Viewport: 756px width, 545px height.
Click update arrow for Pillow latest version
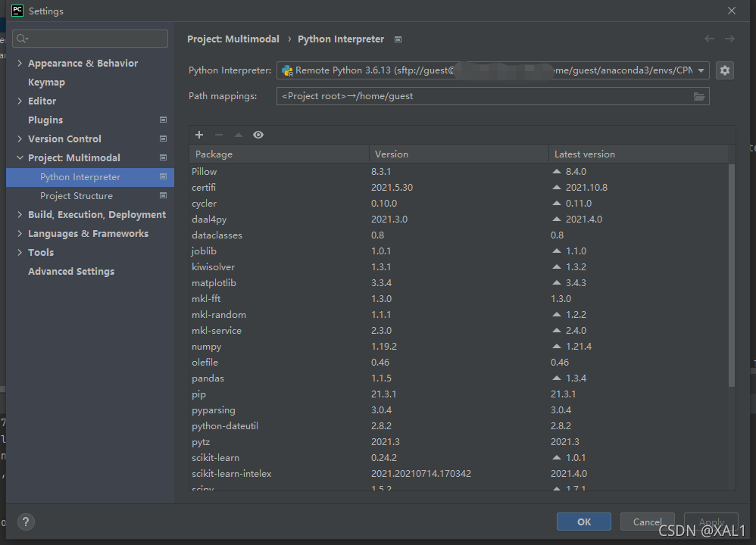[x=556, y=171]
